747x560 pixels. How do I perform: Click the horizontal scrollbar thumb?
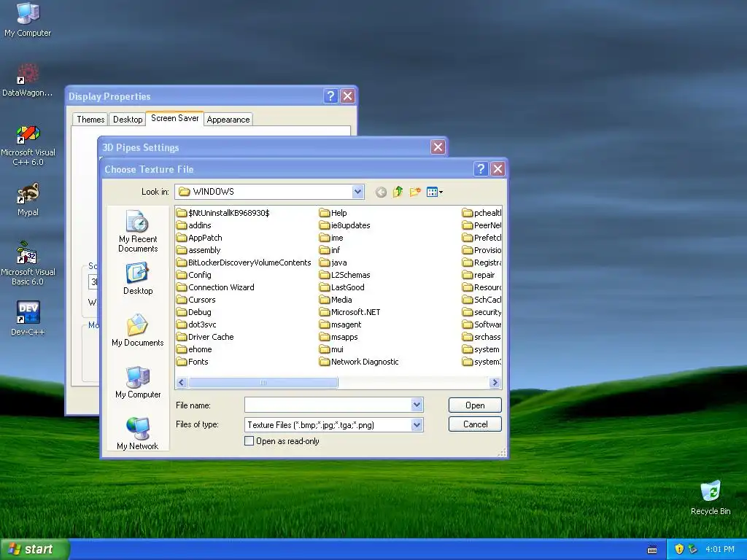pyautogui.click(x=263, y=382)
